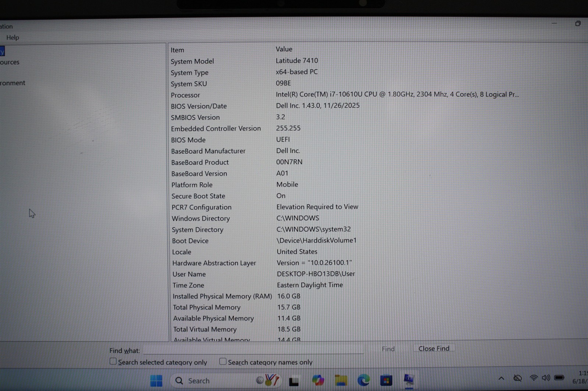This screenshot has width=588, height=391.
Task: Select the SMBIOS Version row label
Action: point(195,118)
